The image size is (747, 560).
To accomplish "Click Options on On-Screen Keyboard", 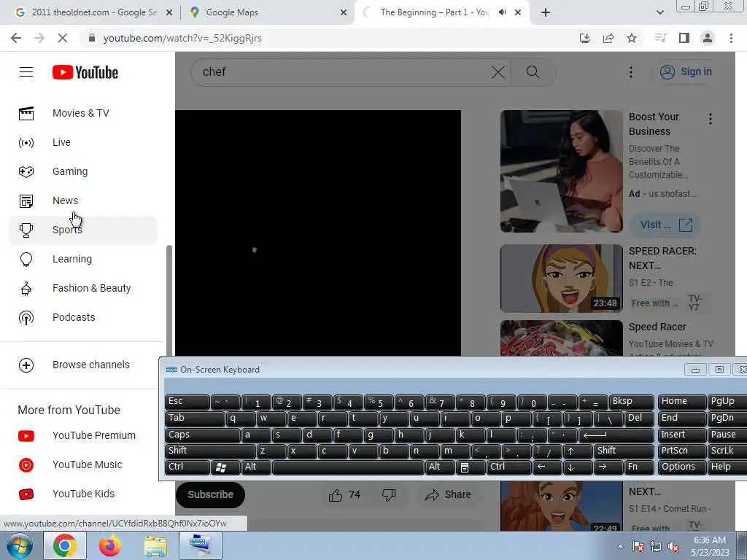I will [x=682, y=467].
